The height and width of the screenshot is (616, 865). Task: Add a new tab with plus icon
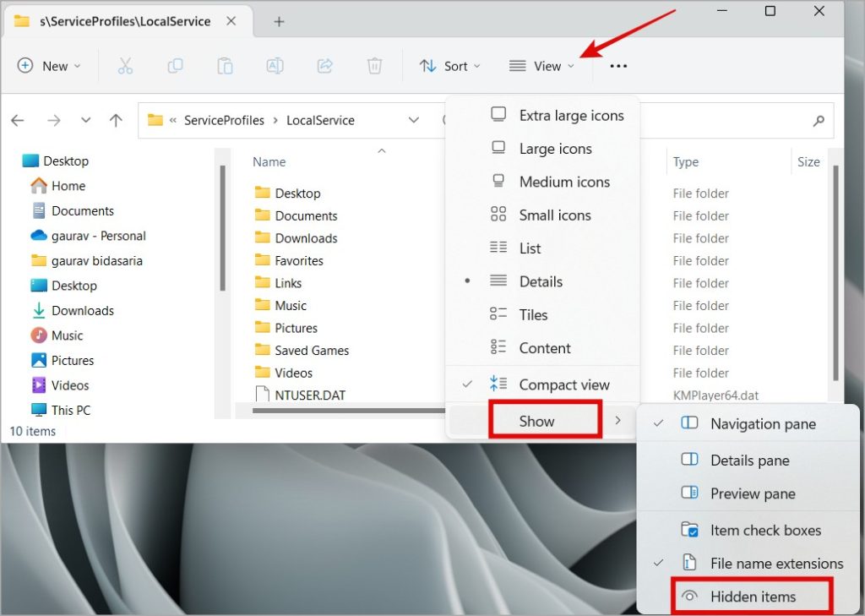[x=279, y=21]
